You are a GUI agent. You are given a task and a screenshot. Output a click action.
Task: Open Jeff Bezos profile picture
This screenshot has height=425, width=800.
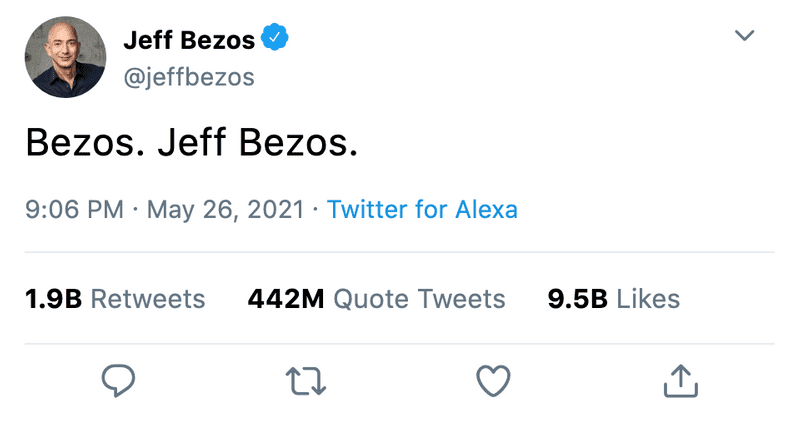pyautogui.click(x=63, y=58)
